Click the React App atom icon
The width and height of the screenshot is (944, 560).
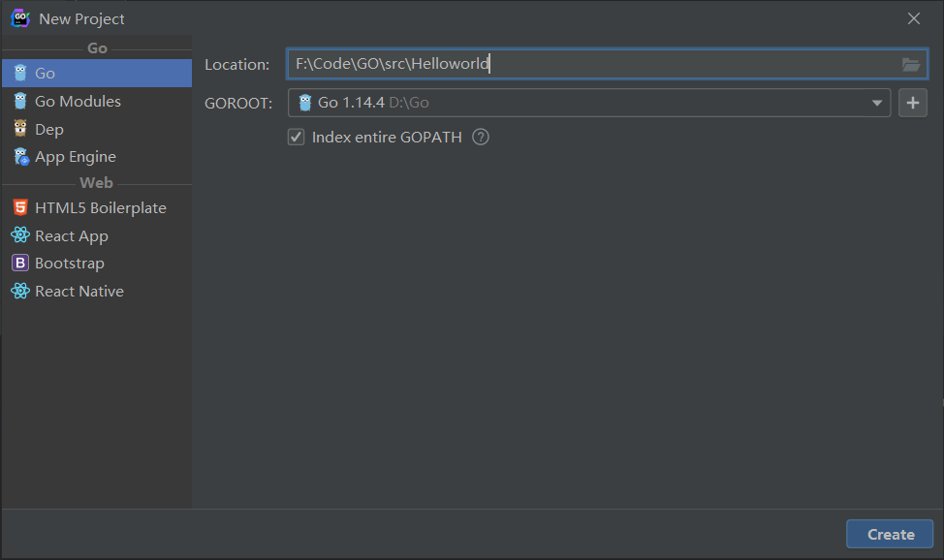tap(20, 235)
